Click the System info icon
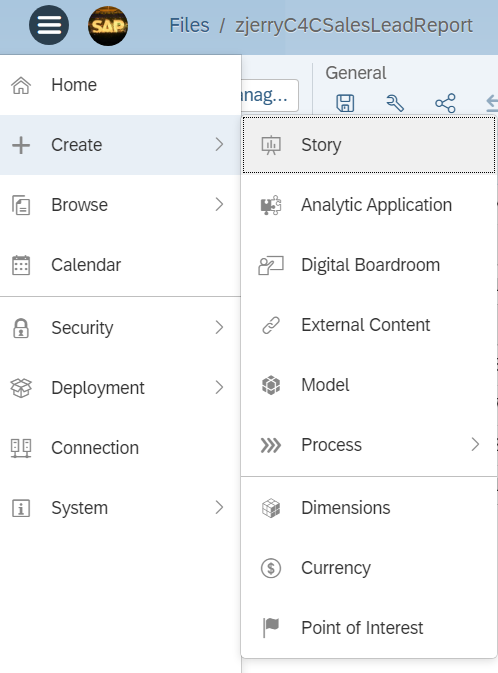498x673 pixels. pos(21,508)
